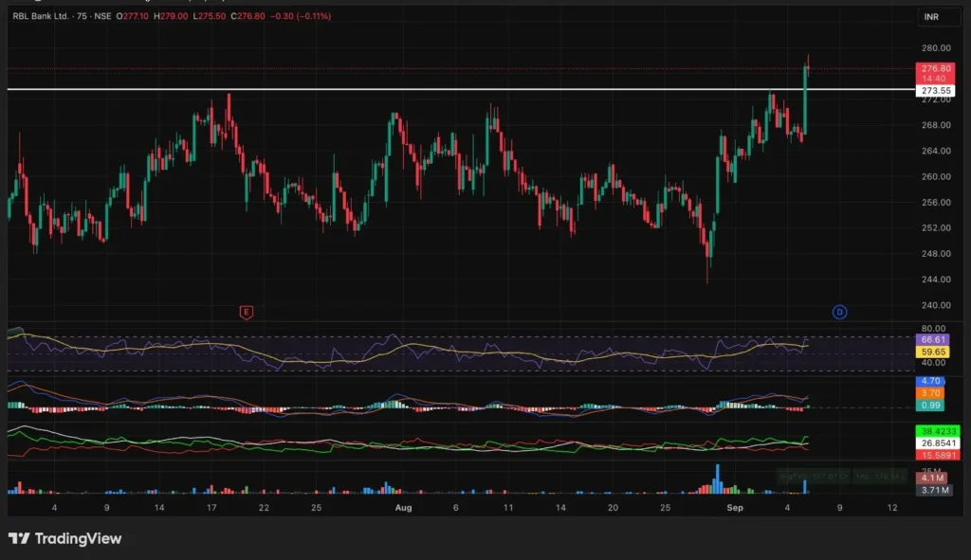Click the RBL Bank Ltd. symbol title
971x560 pixels.
pos(46,16)
